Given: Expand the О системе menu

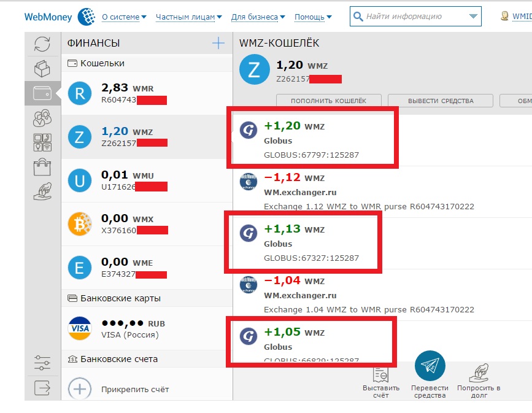Looking at the screenshot, I should 124,17.
